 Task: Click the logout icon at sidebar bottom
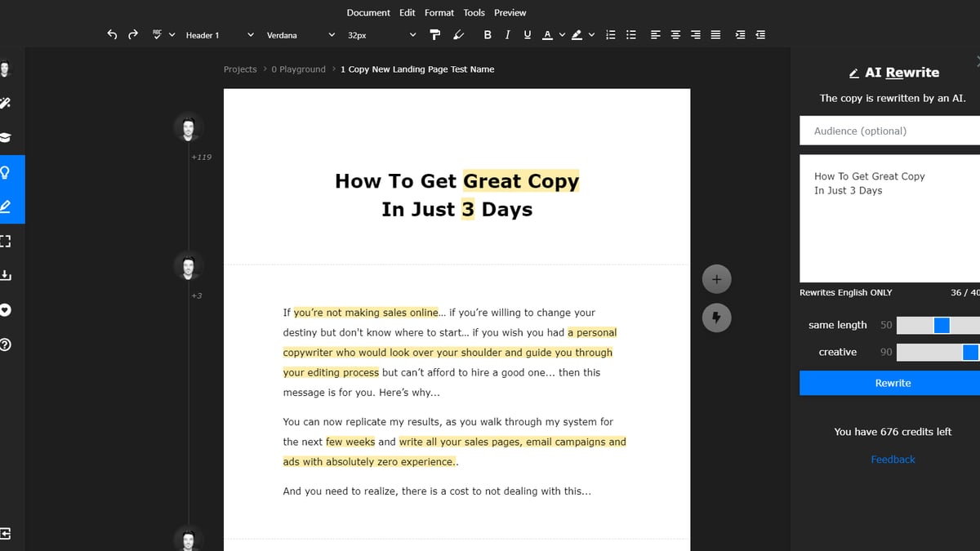pos(5,534)
